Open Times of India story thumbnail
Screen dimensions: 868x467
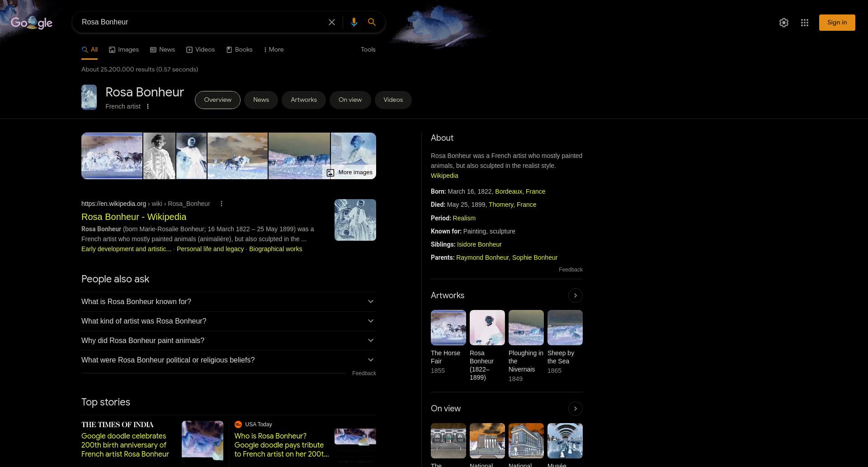(x=203, y=442)
